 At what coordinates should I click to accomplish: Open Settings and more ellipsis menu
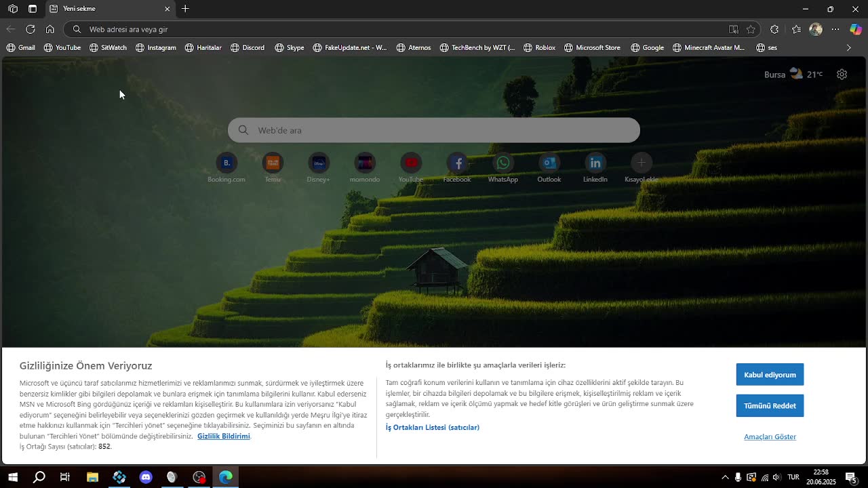click(x=835, y=29)
